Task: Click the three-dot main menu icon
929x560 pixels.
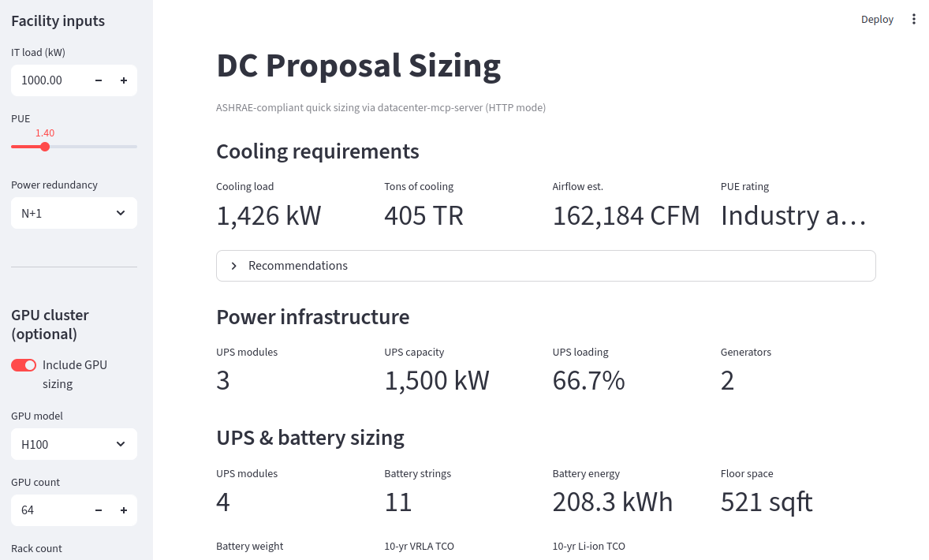Action: pos(914,20)
